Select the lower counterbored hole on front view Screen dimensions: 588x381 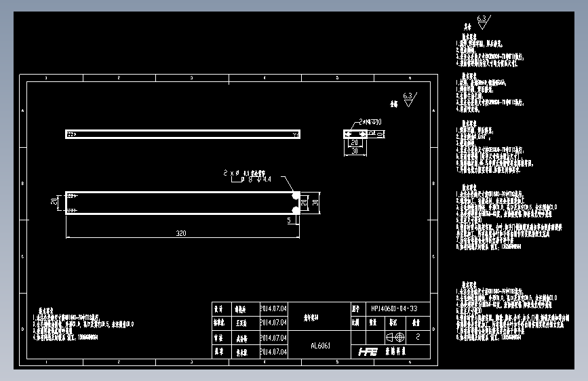point(296,210)
